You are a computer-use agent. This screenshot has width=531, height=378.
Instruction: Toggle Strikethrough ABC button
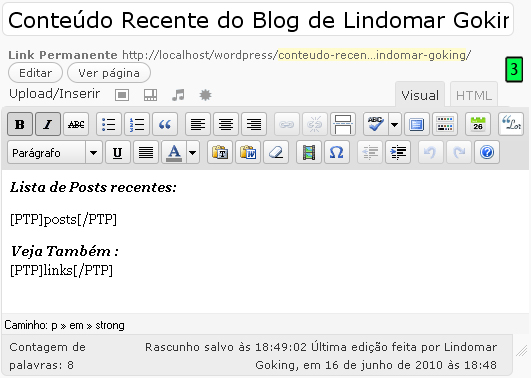[x=76, y=124]
